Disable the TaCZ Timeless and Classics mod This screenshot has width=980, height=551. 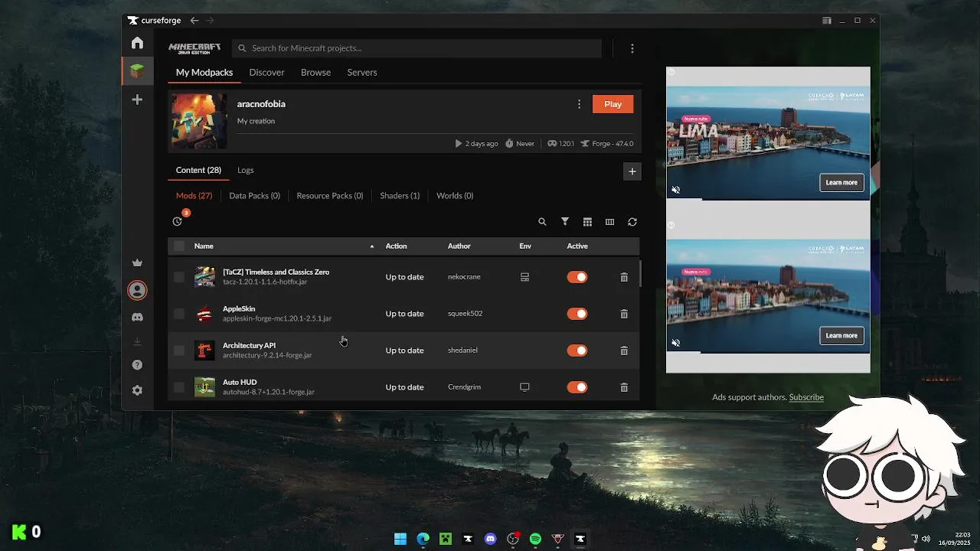pos(577,277)
